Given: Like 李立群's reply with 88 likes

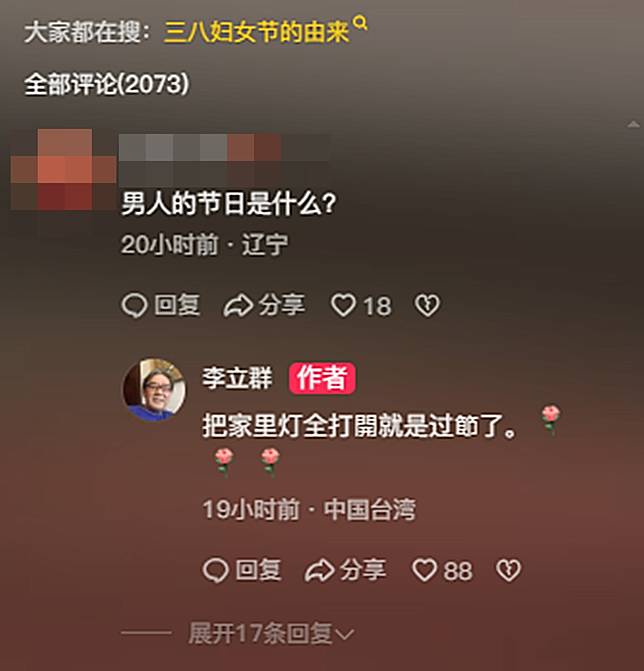Looking at the screenshot, I should click(424, 570).
